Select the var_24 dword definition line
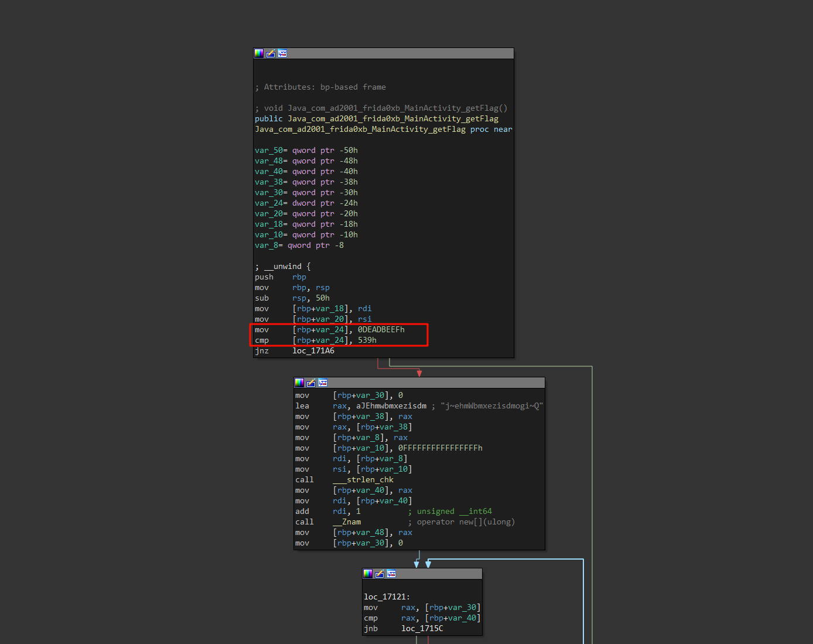The height and width of the screenshot is (644, 813). click(x=306, y=203)
